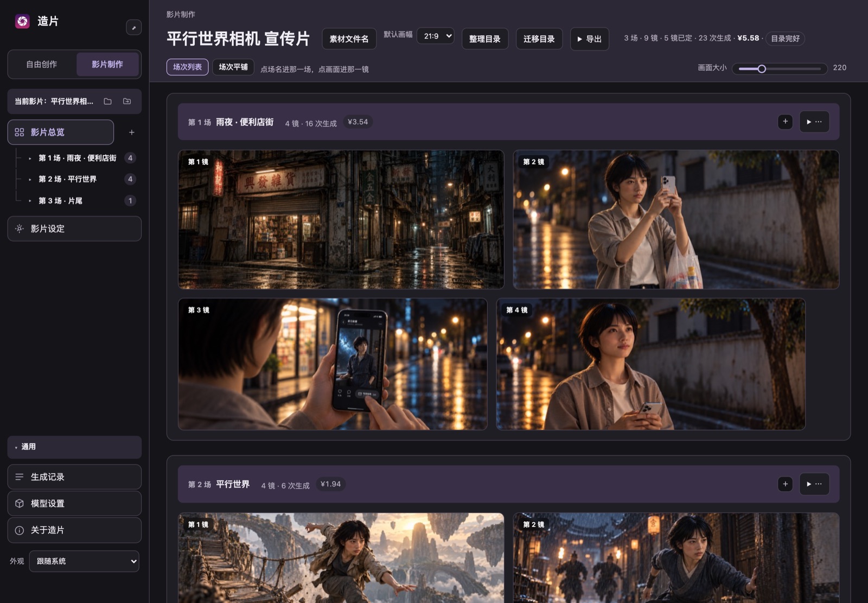Click the 迁移目录 button
The image size is (868, 603).
click(539, 39)
